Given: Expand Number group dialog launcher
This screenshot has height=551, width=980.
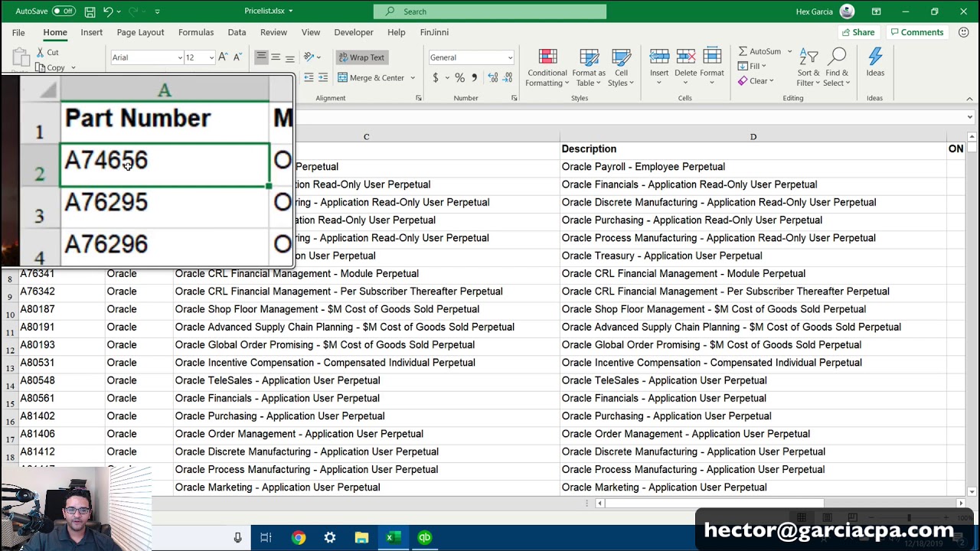Looking at the screenshot, I should [x=514, y=98].
